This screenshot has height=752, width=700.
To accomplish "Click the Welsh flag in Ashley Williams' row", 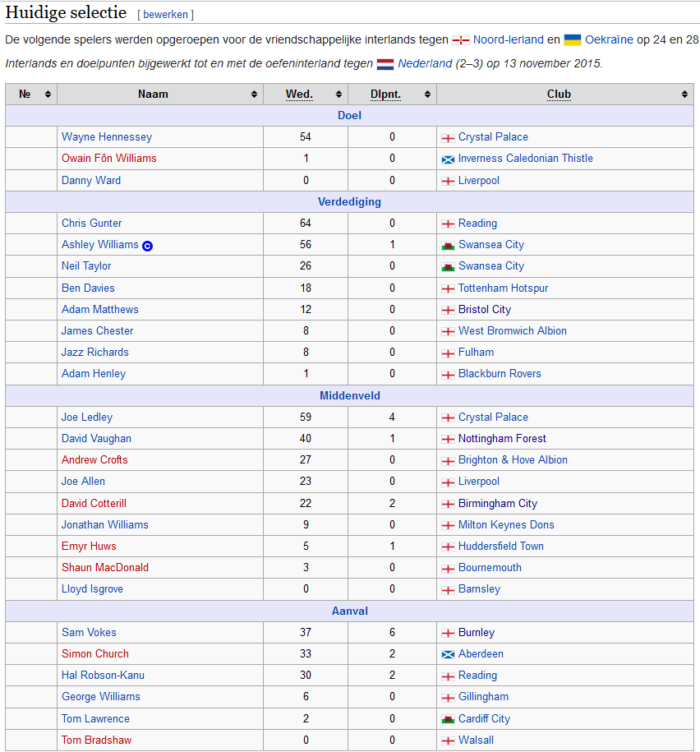I will click(448, 246).
